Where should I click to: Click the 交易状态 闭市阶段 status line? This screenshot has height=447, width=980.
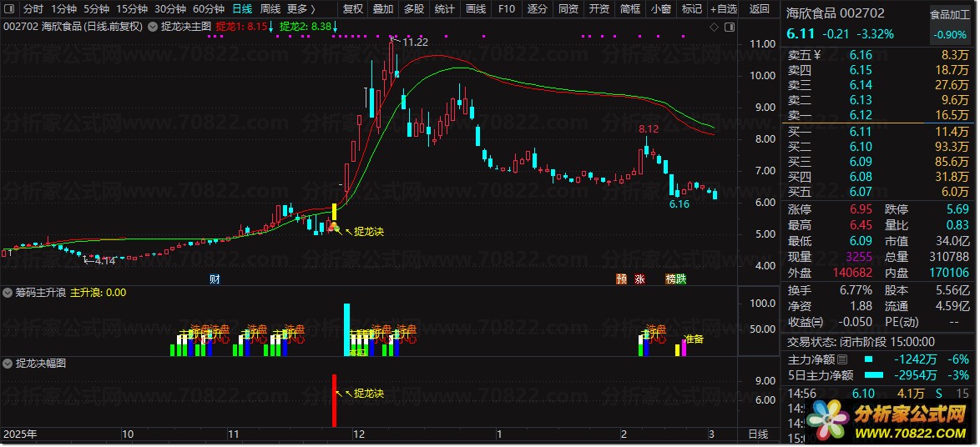tap(860, 341)
